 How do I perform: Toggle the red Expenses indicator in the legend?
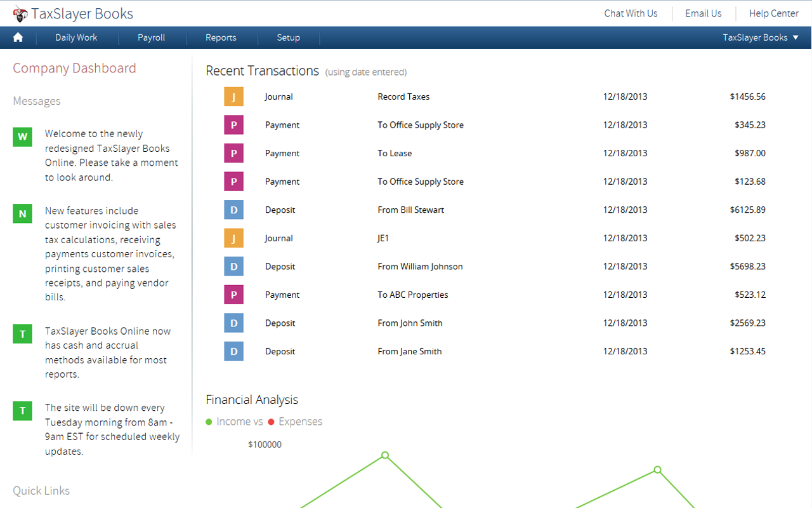click(x=272, y=421)
